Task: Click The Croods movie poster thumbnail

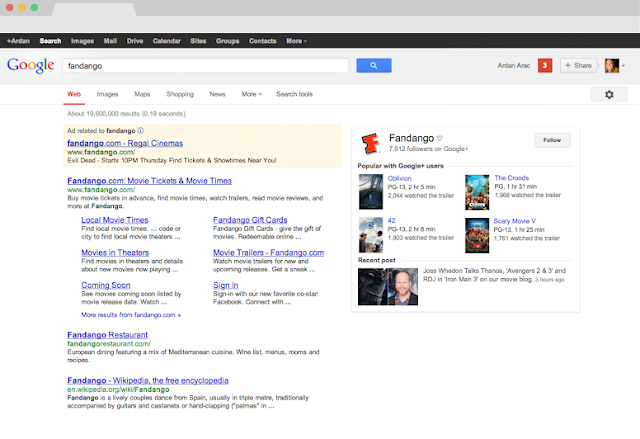Action: [477, 193]
